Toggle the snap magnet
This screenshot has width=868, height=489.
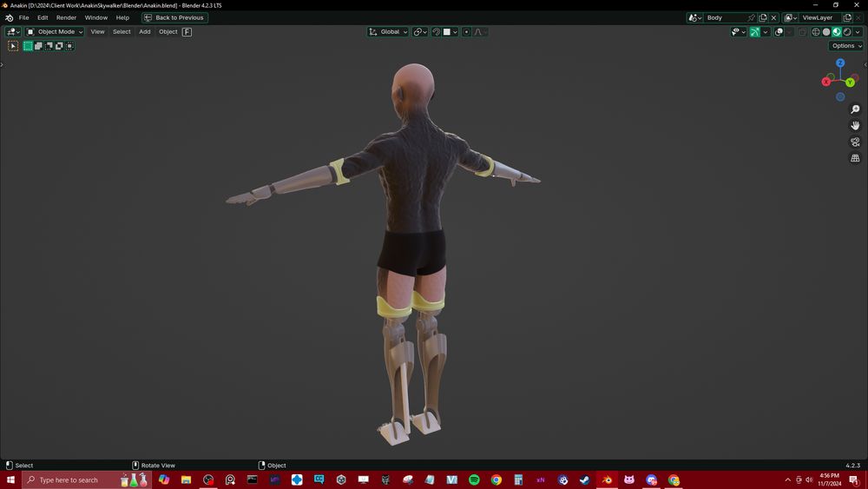(x=437, y=32)
